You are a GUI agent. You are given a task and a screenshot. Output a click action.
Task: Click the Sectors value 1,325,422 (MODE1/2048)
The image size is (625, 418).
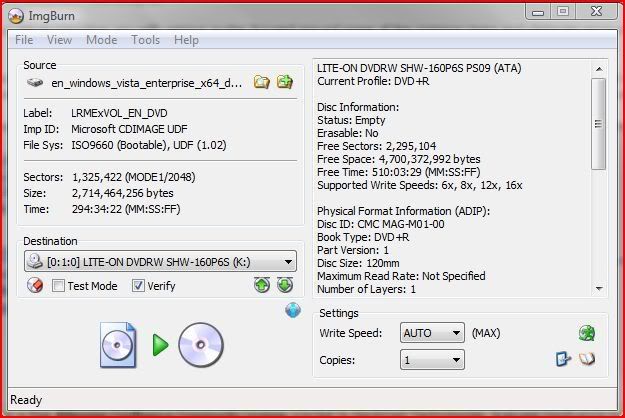click(x=134, y=177)
